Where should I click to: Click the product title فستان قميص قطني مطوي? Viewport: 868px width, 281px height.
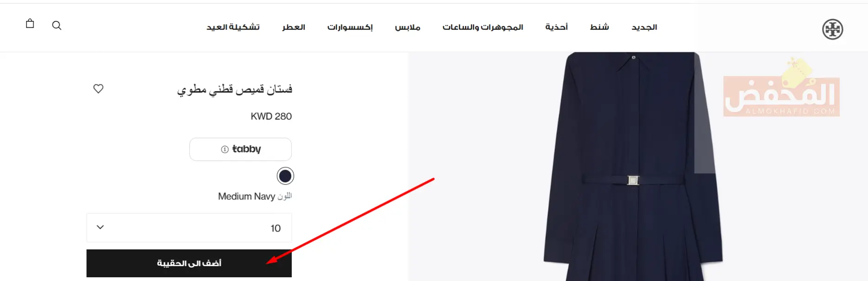235,89
